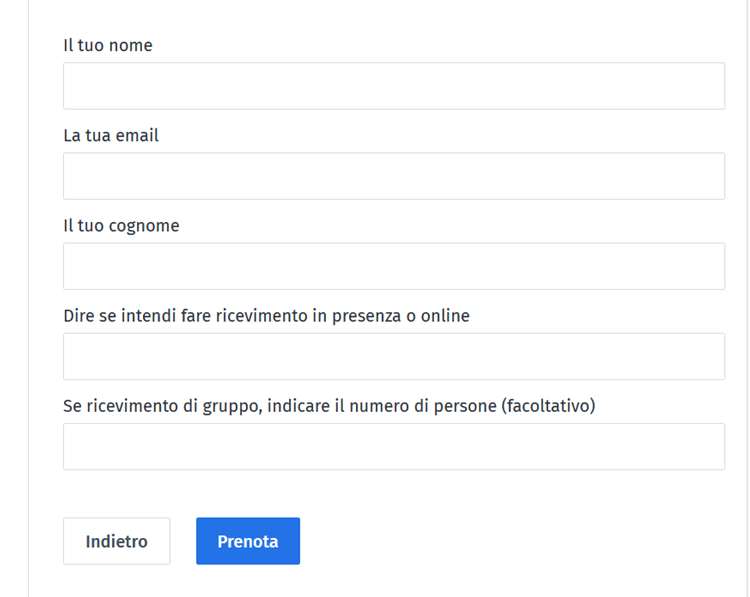Return to previous step via Indietro
The image size is (750, 597).
tap(116, 541)
